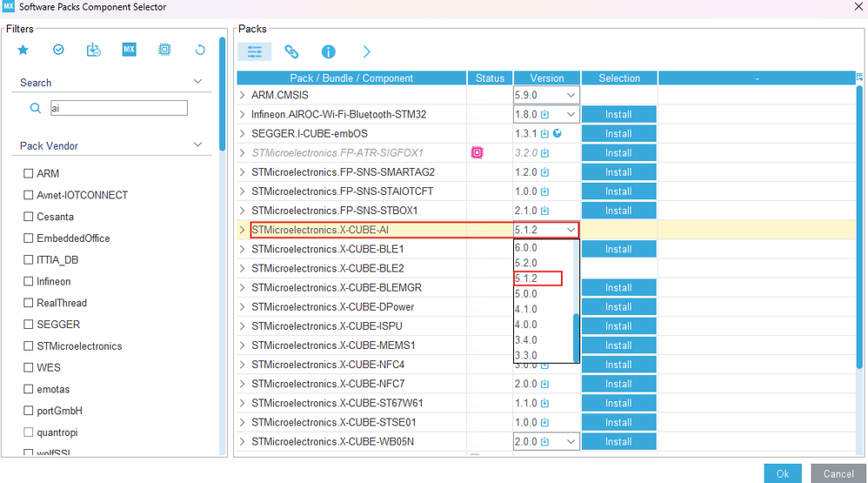Sort by the Pack / Bundle / Component header

(351, 78)
